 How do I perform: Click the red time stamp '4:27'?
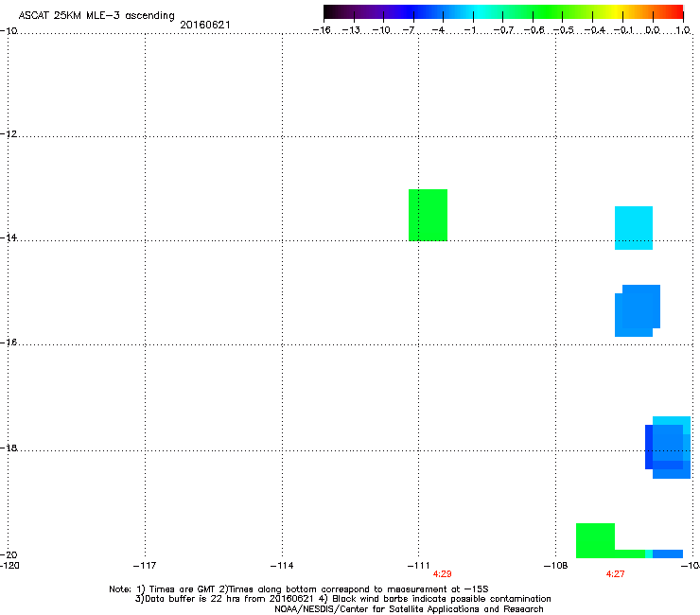click(x=615, y=574)
